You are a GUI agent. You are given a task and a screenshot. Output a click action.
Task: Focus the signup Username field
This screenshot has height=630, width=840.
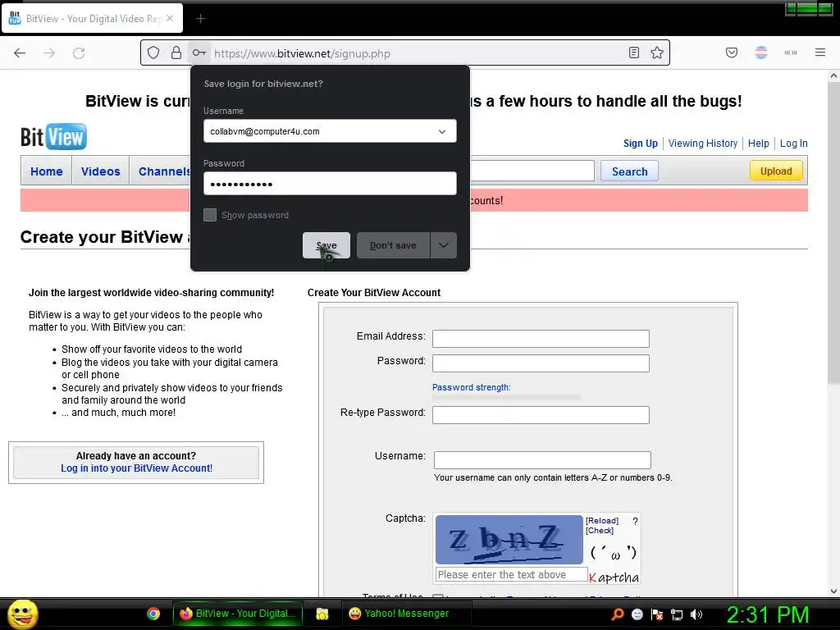pyautogui.click(x=542, y=459)
